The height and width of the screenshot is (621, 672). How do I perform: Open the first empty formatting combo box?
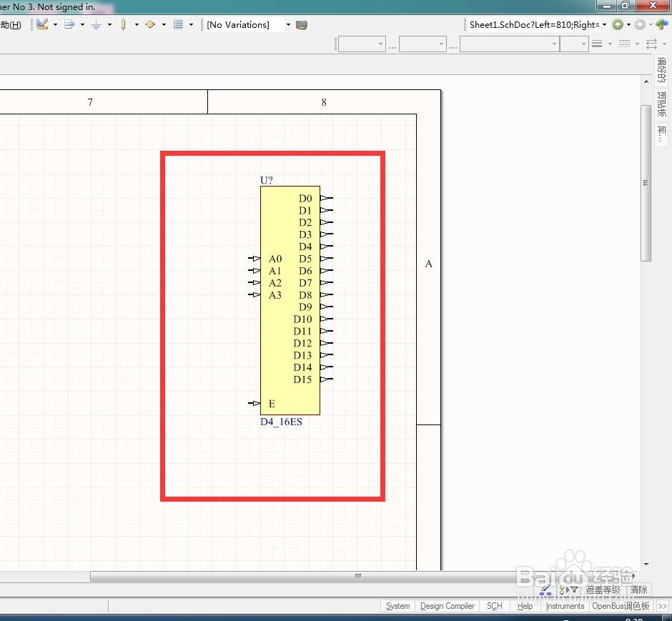click(x=362, y=44)
